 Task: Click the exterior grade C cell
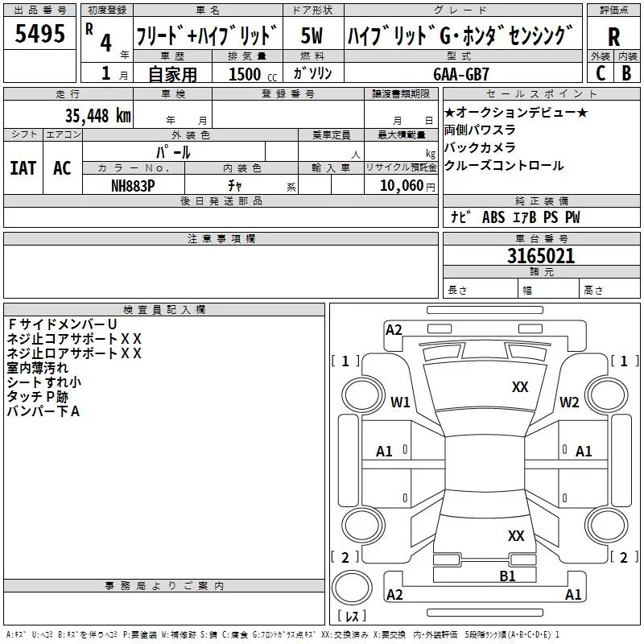click(600, 72)
